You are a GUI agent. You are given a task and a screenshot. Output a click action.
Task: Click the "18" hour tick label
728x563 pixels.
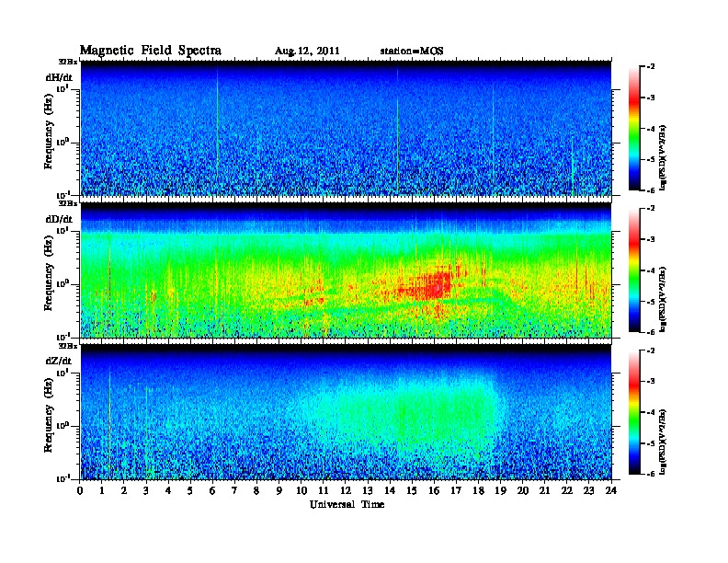tap(478, 490)
